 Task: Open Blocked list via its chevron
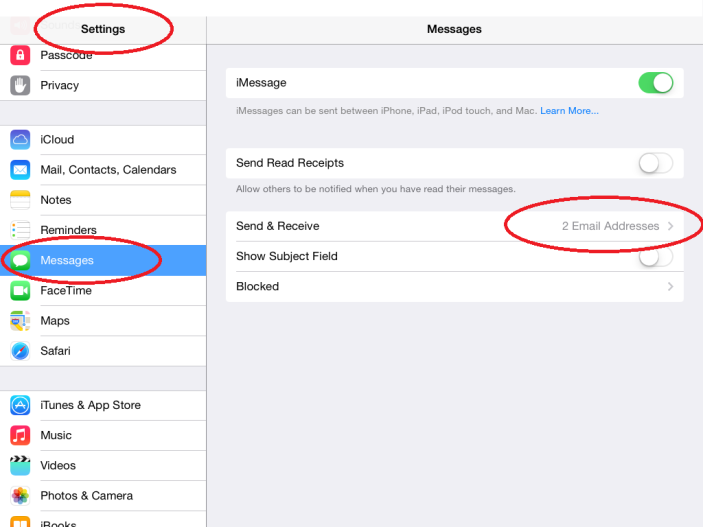(670, 287)
